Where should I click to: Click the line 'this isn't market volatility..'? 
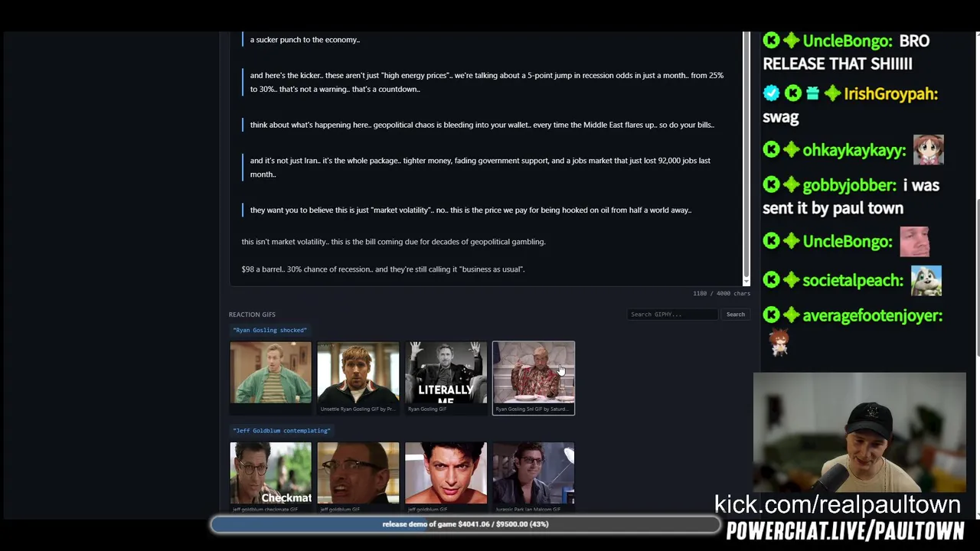click(x=394, y=242)
